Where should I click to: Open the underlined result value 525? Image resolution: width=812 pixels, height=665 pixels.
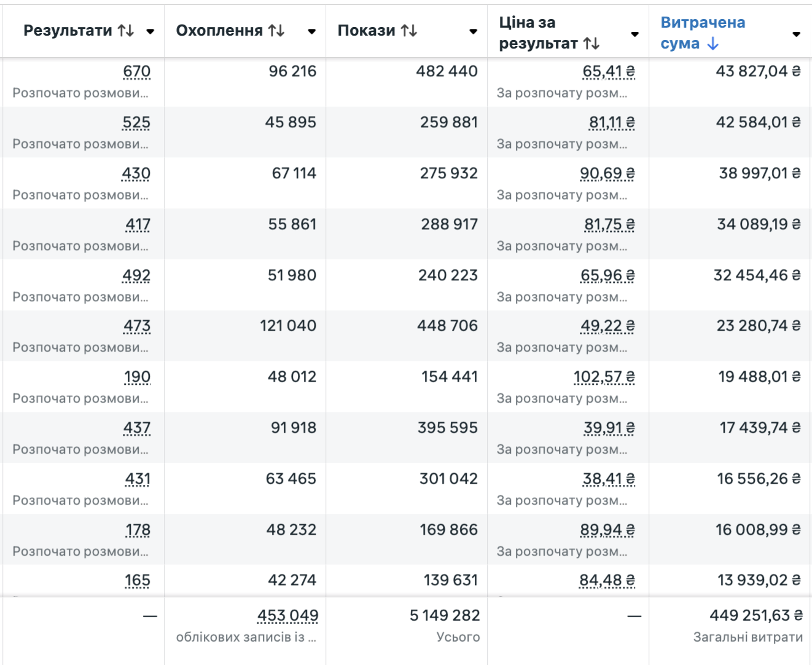point(136,123)
